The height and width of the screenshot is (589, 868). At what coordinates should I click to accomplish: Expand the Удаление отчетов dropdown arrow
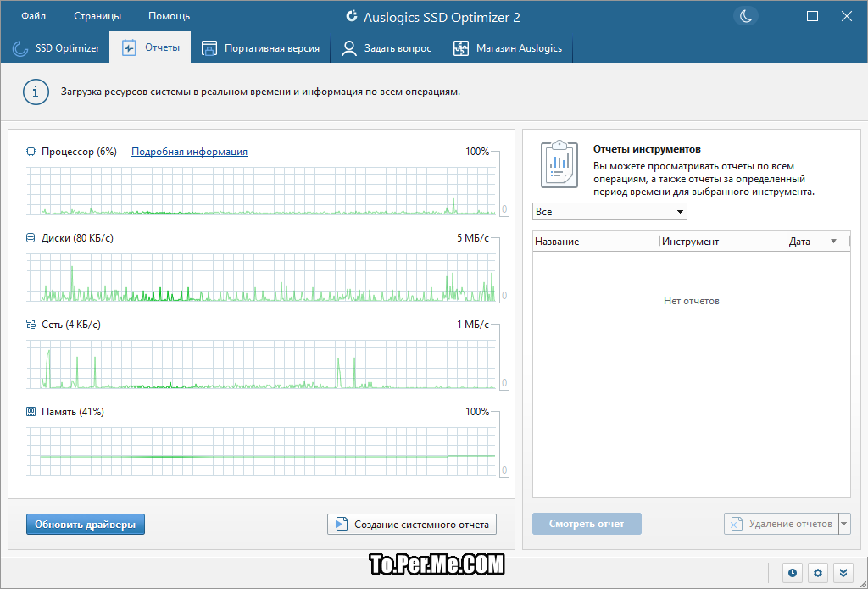(843, 524)
